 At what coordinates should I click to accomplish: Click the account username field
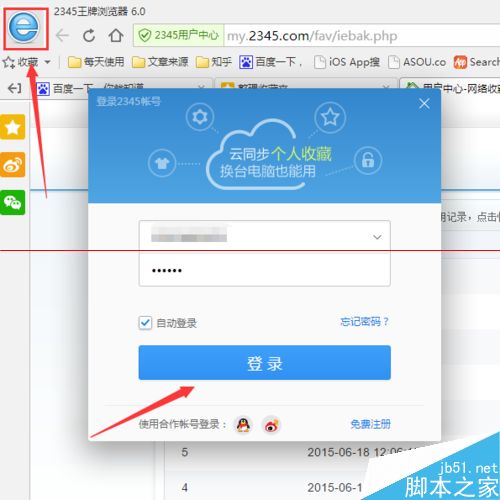265,237
